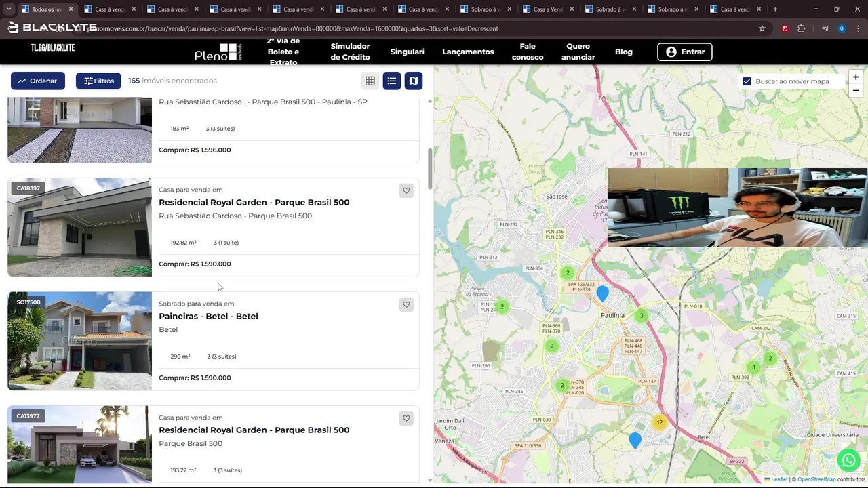Open cluster marker 2 below CAM-212

pos(770,358)
